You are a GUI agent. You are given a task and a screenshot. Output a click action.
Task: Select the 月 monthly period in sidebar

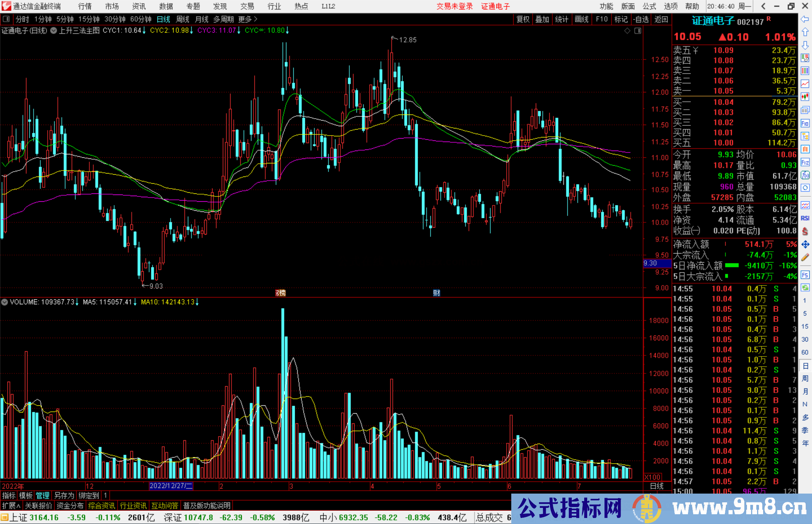pos(805,391)
